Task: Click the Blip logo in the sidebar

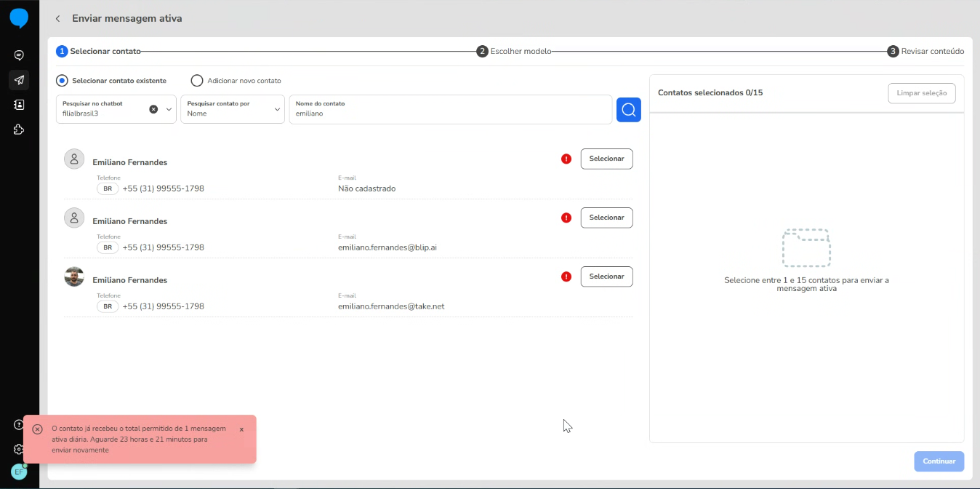Action: pos(19,19)
